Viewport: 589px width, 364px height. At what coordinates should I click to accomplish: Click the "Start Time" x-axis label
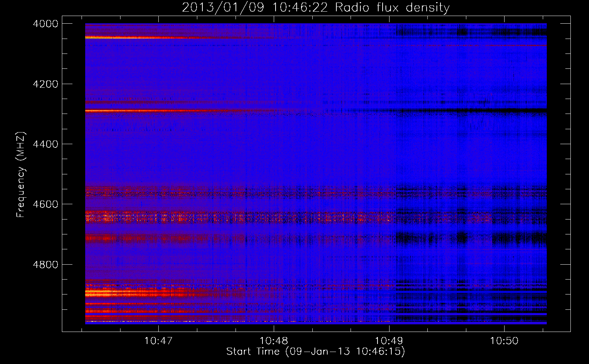pos(253,352)
